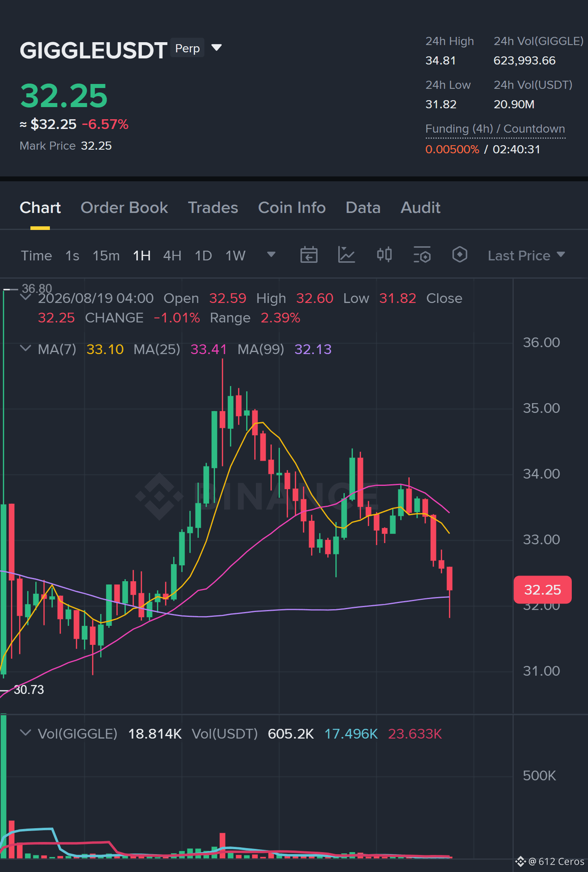Open the Coin Info tab

292,208
